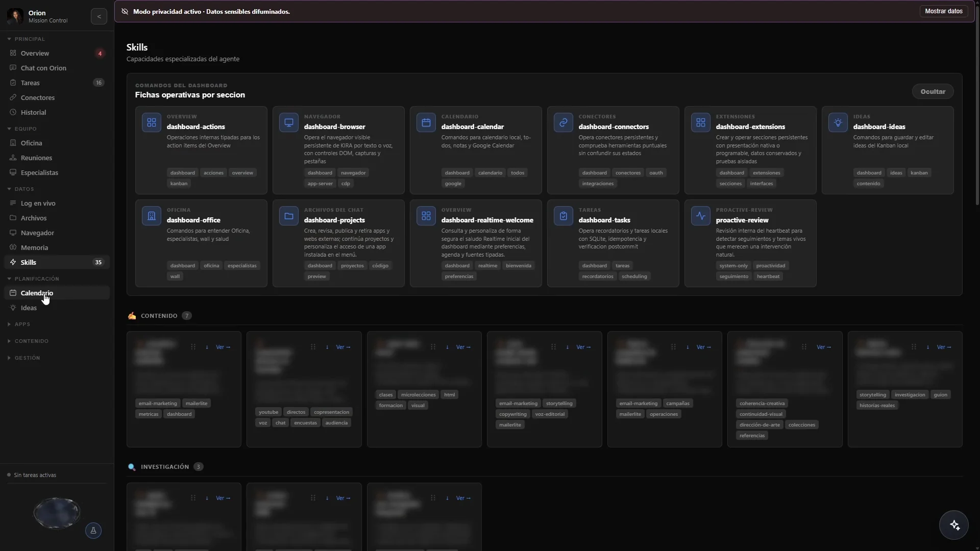Click the dashboard-tasks clipboard icon
The width and height of the screenshot is (980, 551).
point(563,216)
